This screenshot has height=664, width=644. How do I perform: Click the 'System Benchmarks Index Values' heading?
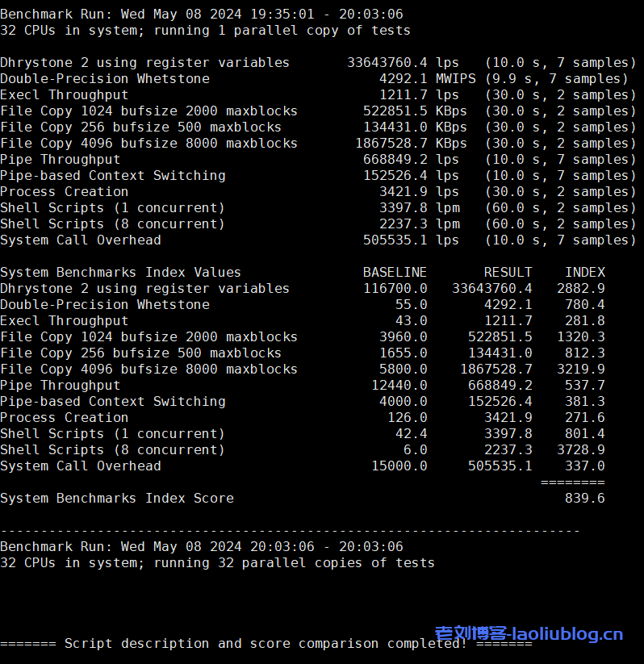tap(120, 273)
